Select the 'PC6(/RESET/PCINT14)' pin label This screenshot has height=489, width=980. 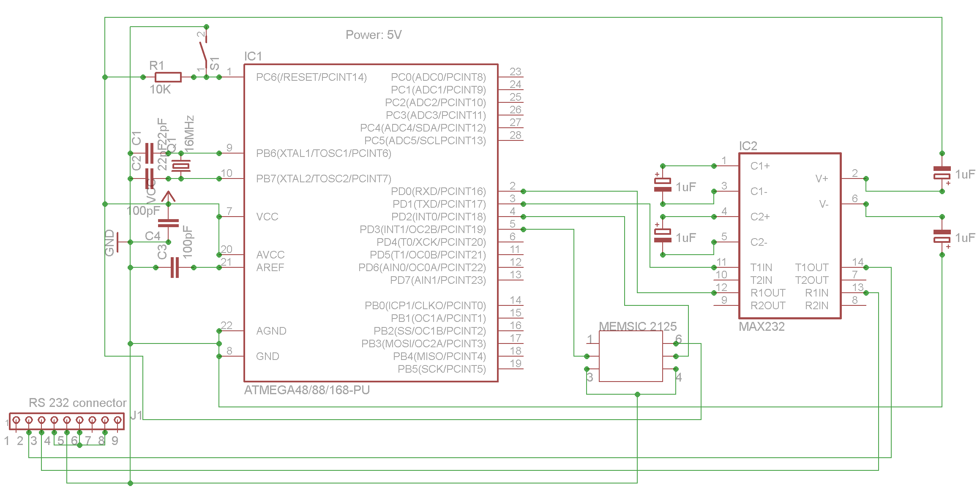(311, 77)
